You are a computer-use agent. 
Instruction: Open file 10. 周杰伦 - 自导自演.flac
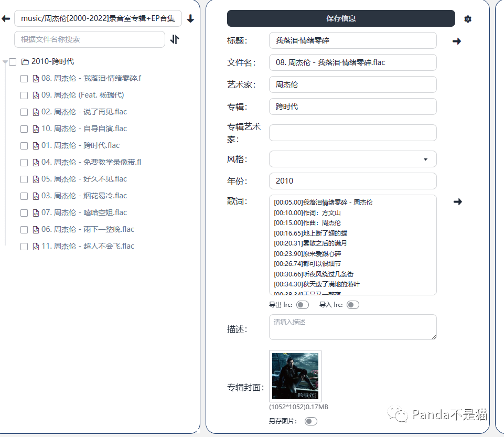pyautogui.click(x=84, y=129)
